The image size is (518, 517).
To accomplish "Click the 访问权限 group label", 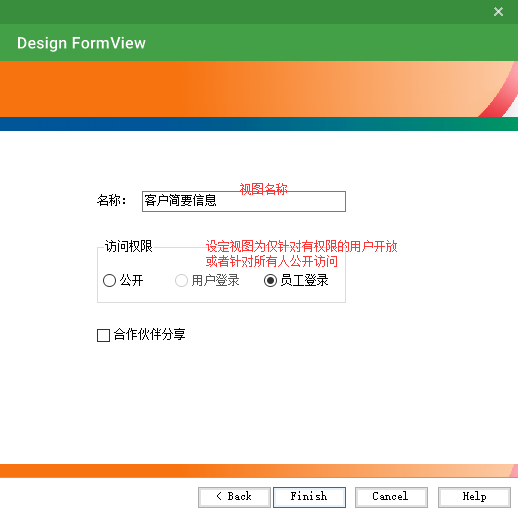I will click(129, 246).
